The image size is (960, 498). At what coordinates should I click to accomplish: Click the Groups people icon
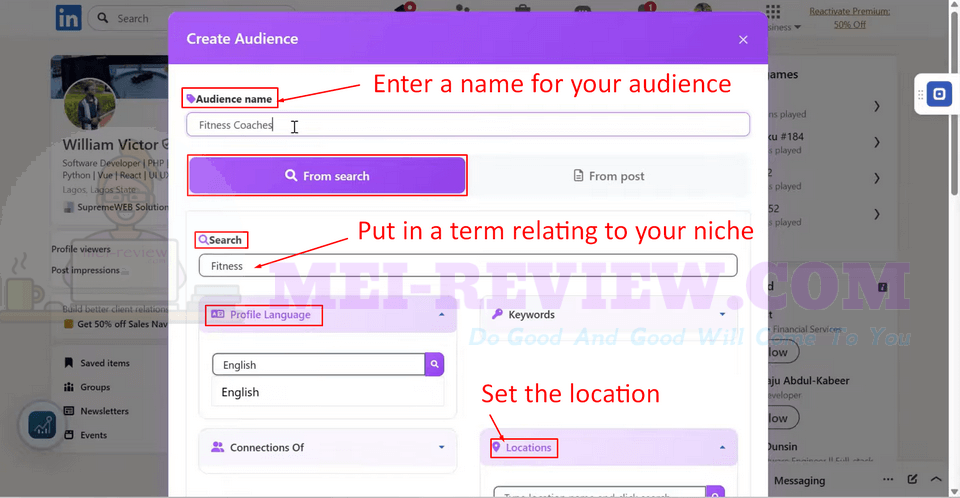pyautogui.click(x=69, y=387)
